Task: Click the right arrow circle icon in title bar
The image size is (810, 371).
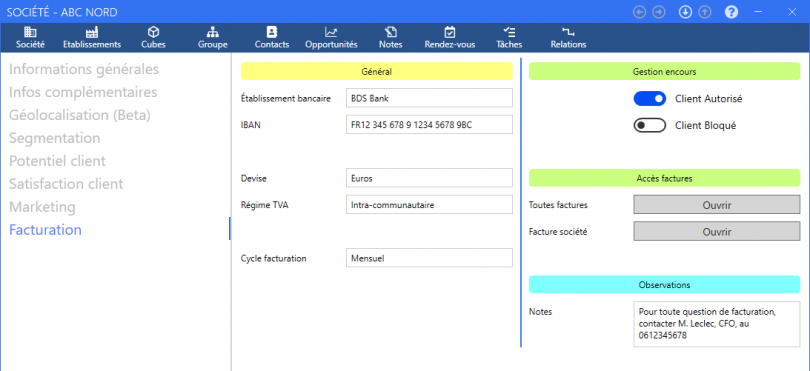Action: [x=659, y=12]
